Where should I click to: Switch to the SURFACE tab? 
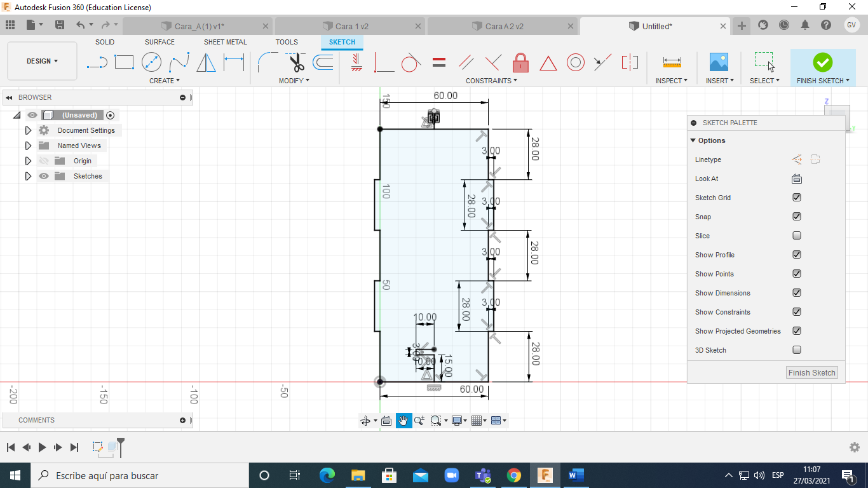pos(159,42)
